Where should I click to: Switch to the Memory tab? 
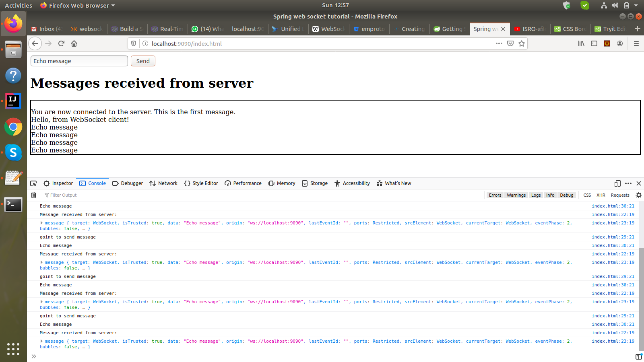point(282,183)
